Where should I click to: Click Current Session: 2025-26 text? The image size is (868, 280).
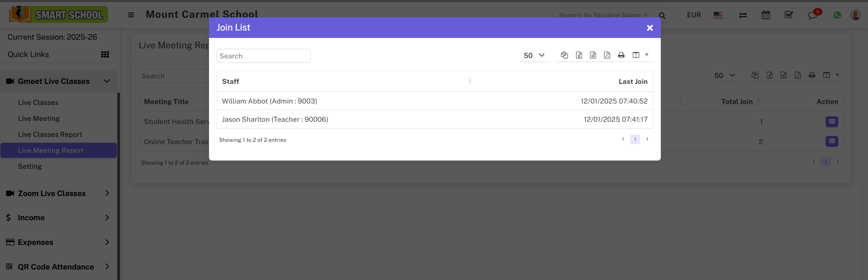click(x=52, y=37)
